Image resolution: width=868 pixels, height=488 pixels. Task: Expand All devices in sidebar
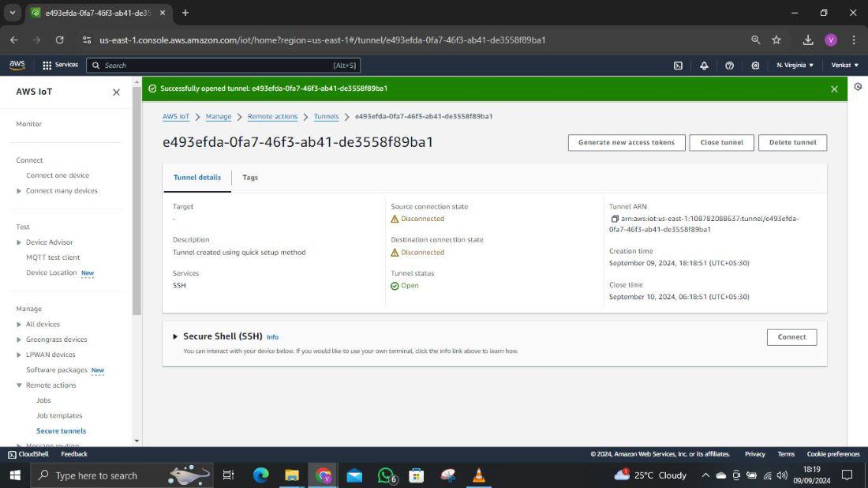point(19,325)
